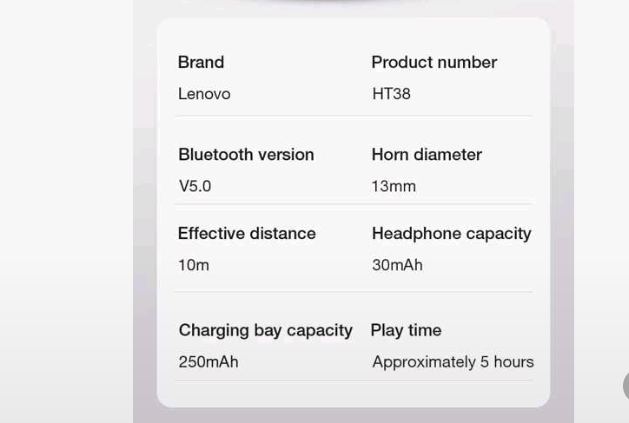Click the Product number heading
This screenshot has height=423, width=629.
434,62
